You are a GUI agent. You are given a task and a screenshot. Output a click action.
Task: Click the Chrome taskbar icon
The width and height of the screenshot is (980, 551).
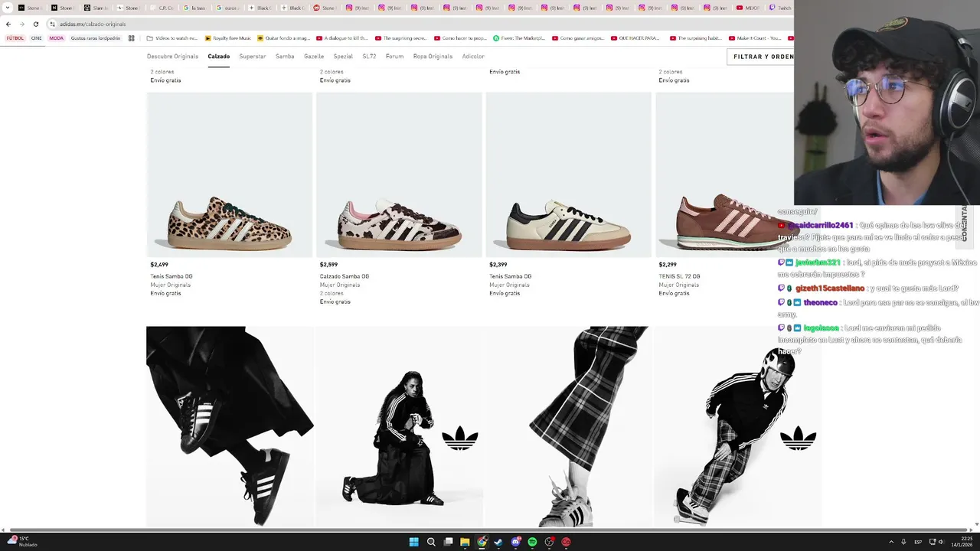pyautogui.click(x=482, y=542)
